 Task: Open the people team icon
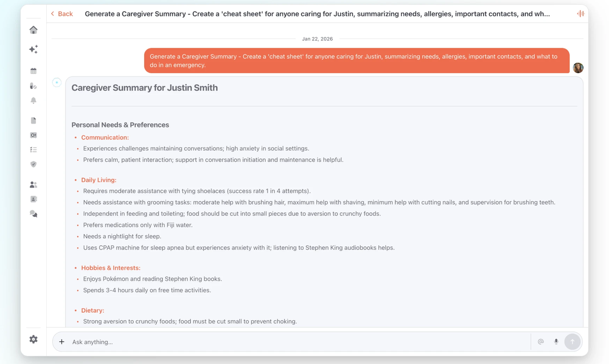33,185
